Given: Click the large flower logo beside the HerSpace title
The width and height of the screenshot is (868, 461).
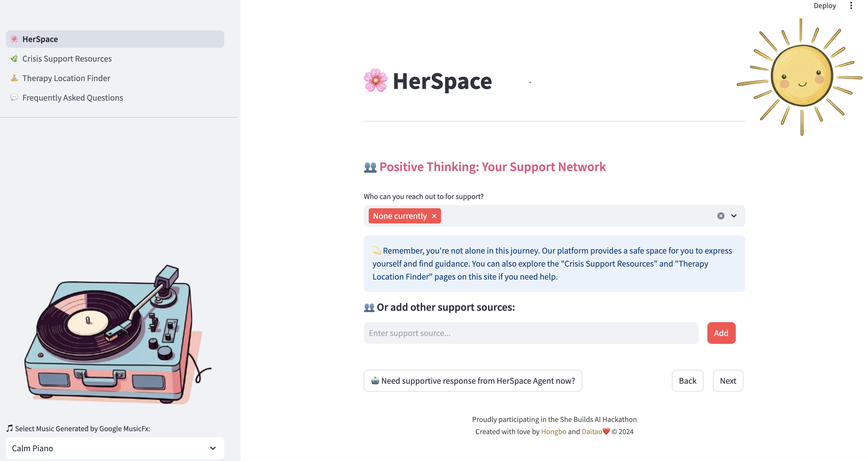Looking at the screenshot, I should pyautogui.click(x=376, y=81).
